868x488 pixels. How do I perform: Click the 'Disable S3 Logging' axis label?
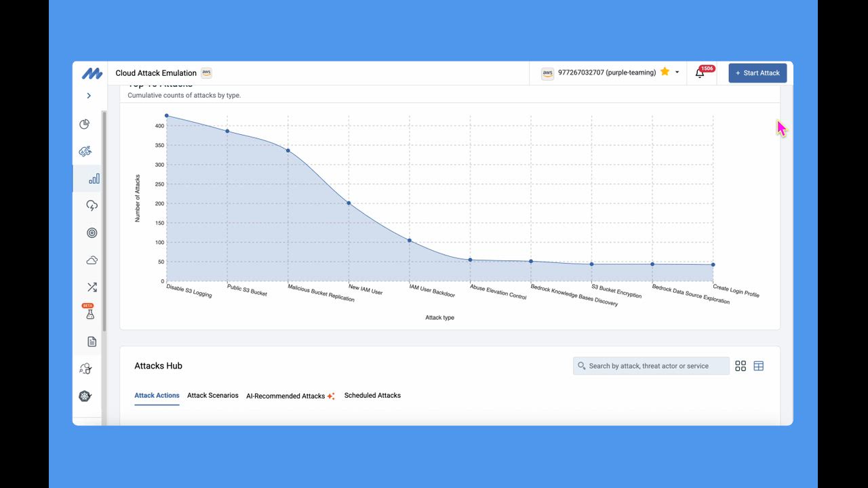(189, 291)
